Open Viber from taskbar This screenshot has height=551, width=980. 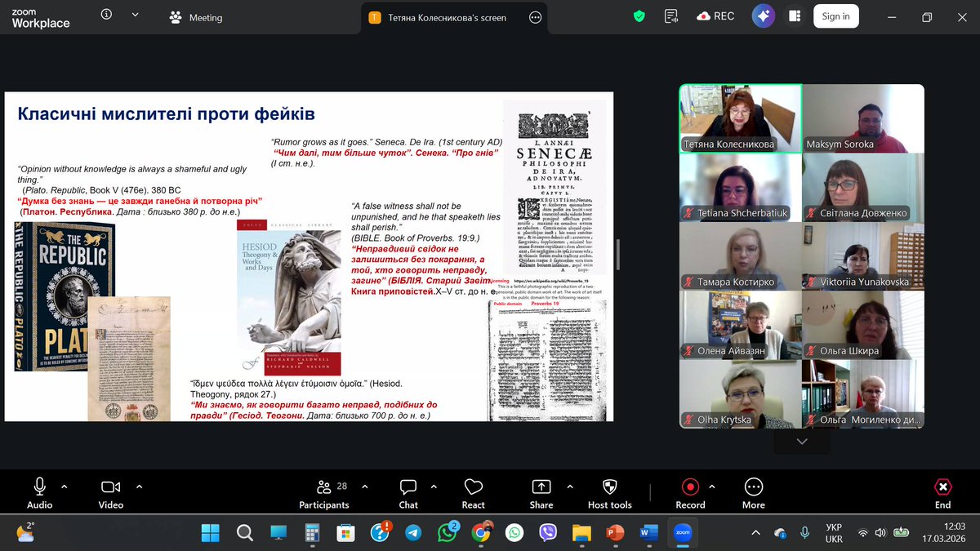coord(548,533)
